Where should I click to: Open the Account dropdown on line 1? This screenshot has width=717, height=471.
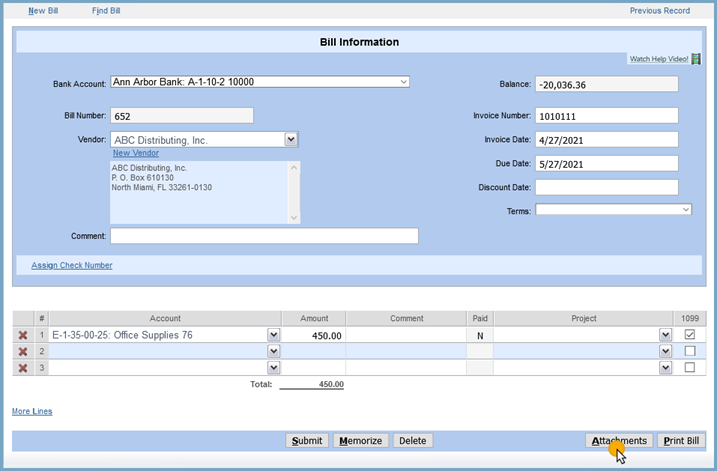point(273,335)
